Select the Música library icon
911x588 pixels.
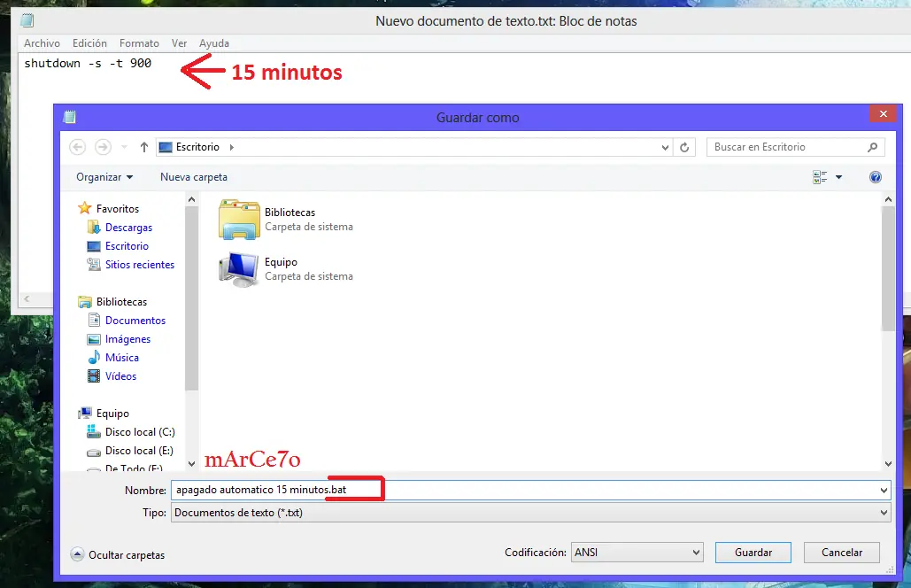(x=118, y=357)
